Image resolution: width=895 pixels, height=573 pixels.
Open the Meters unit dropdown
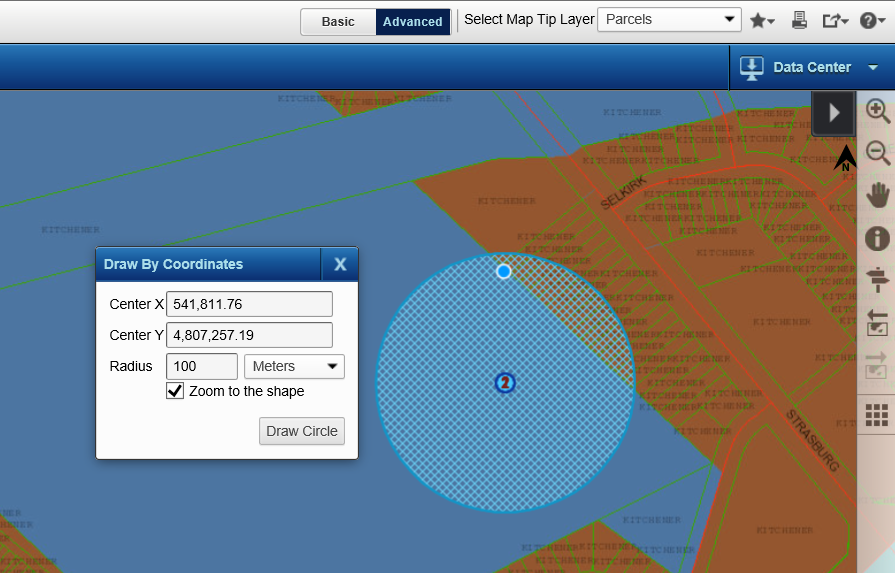[294, 367]
